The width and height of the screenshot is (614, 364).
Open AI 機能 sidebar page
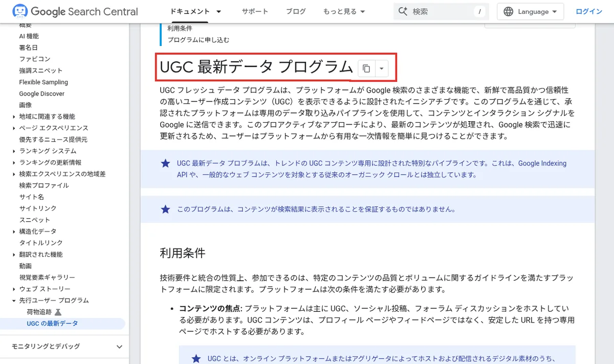[29, 36]
